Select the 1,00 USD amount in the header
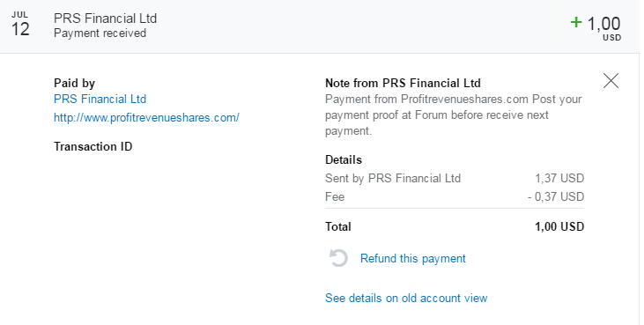Screen dimensions: 644x325 [x=603, y=27]
